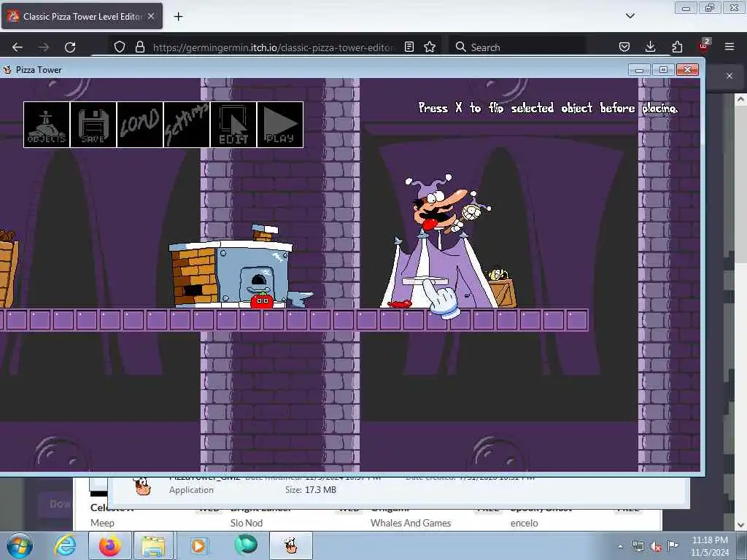Click the red extension badge icon
Screen dimensions: 747x560
tap(704, 46)
